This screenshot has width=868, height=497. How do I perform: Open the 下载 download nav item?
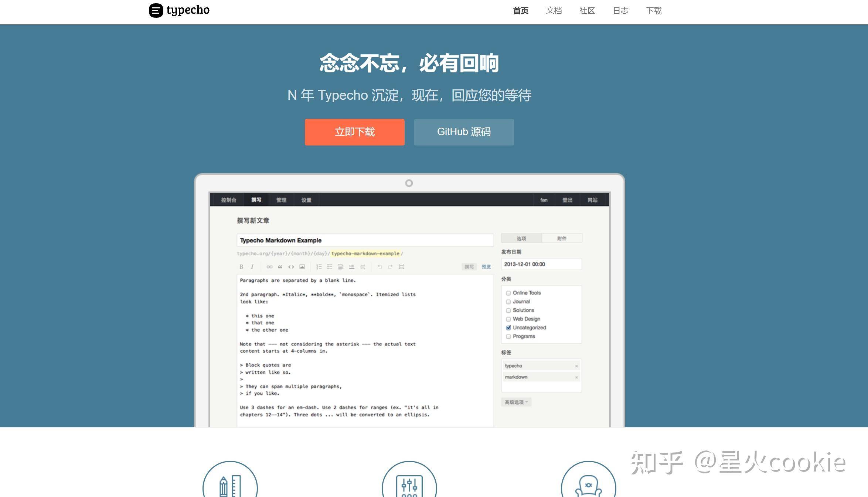tap(654, 11)
